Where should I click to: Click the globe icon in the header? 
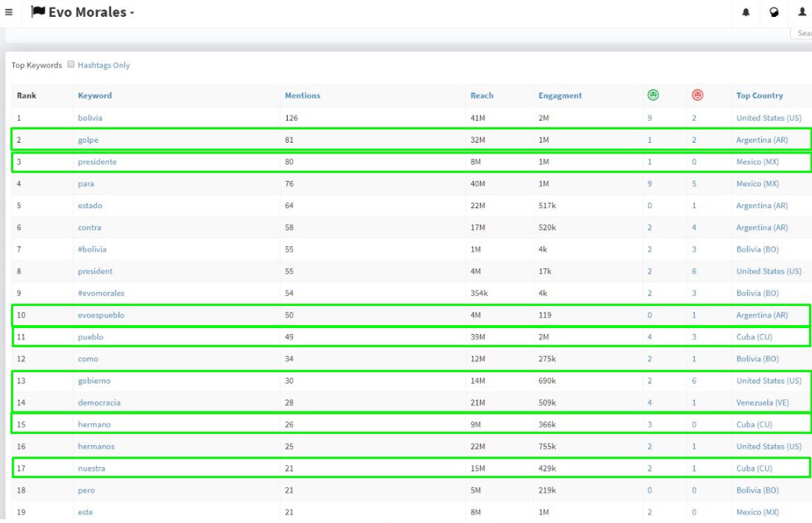[774, 12]
